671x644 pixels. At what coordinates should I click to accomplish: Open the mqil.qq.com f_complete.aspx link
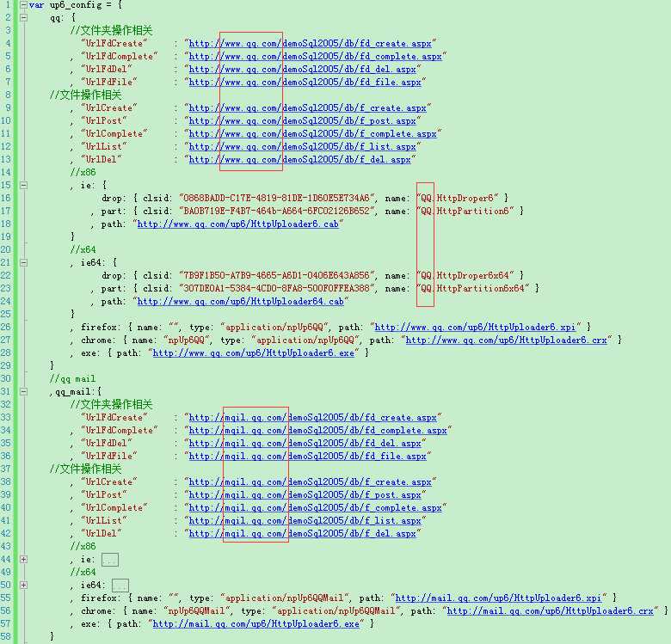[x=316, y=507]
